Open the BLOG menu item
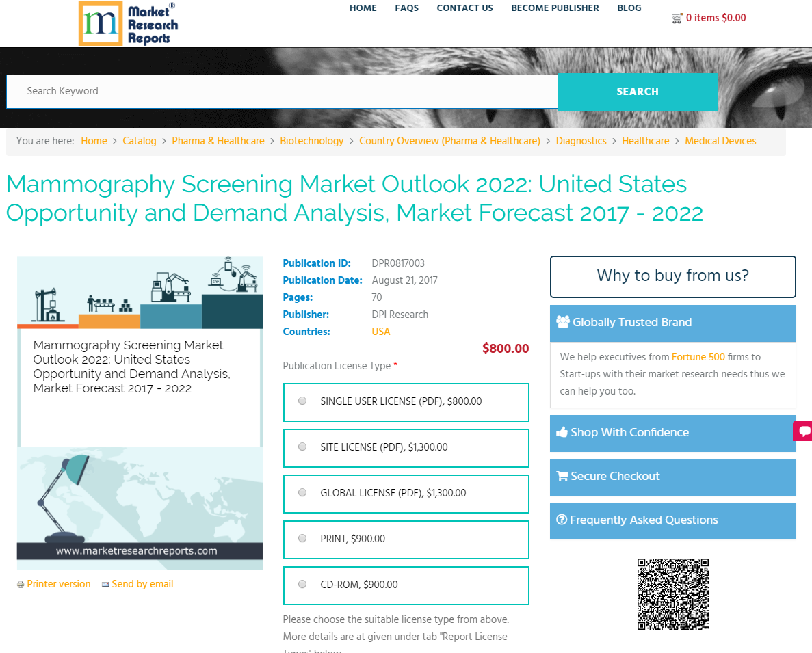 tap(629, 8)
